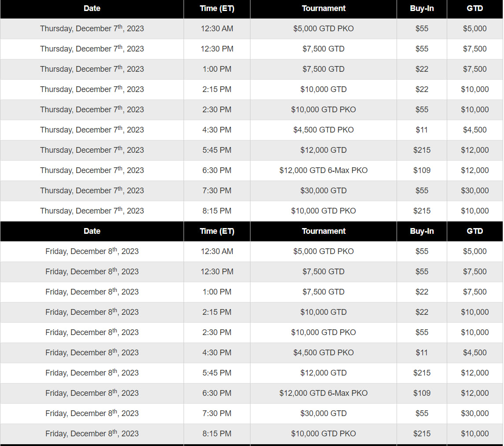
Task: Select Thursday's 12:30 AM $5,000 GTD PKO tournament
Action: click(x=324, y=29)
